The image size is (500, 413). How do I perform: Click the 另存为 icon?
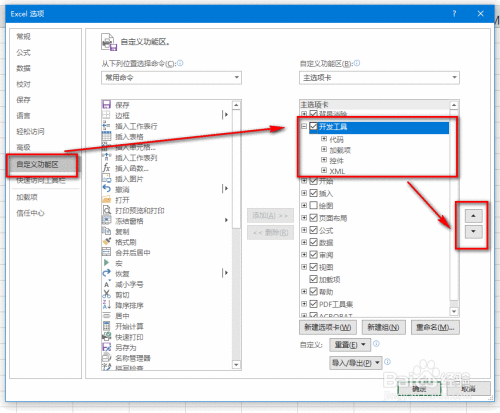tap(106, 347)
